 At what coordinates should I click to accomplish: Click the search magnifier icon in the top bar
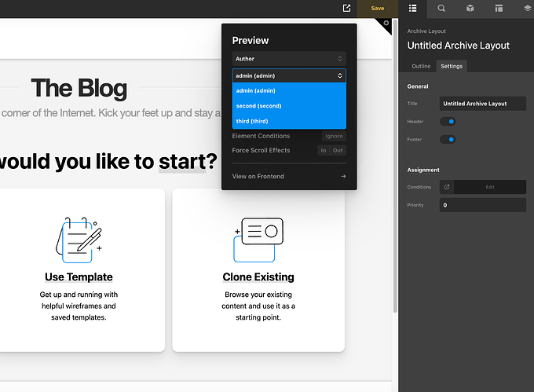coord(441,8)
